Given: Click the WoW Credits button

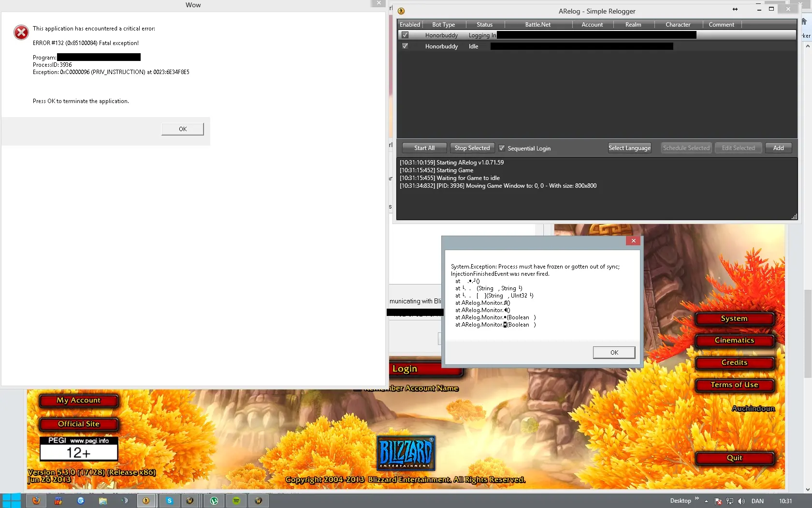Looking at the screenshot, I should (x=734, y=363).
